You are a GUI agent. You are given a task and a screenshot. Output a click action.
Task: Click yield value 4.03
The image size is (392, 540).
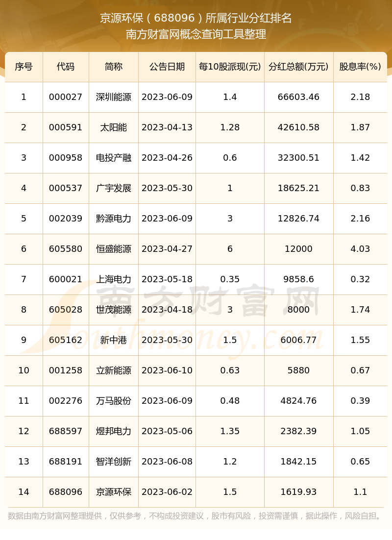click(360, 249)
